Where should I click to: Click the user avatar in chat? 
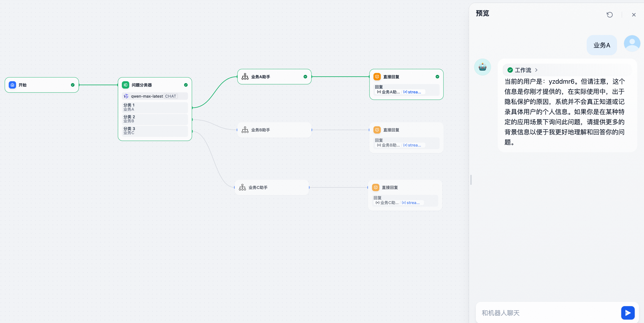[x=632, y=43]
